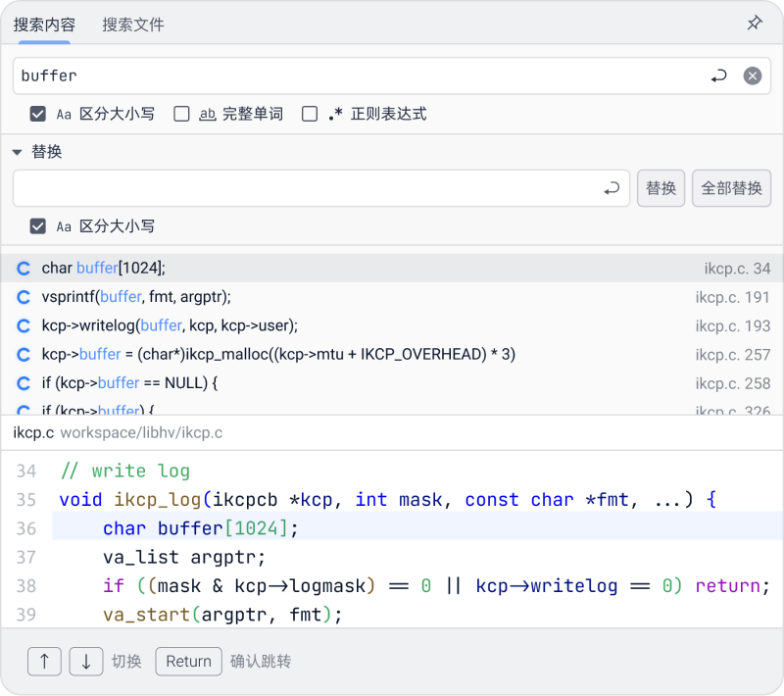The height and width of the screenshot is (696, 784).
Task: Jump to previous match with up arrow
Action: 44,661
